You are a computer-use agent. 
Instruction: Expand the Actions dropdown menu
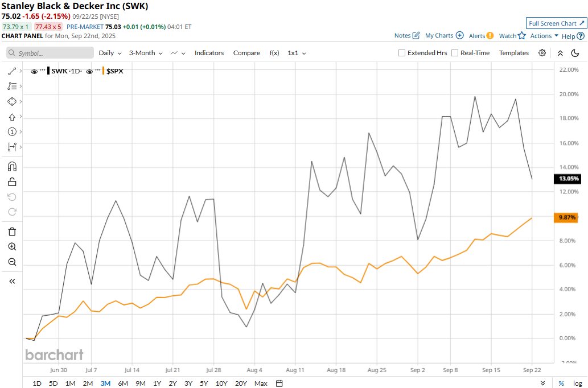click(x=544, y=36)
